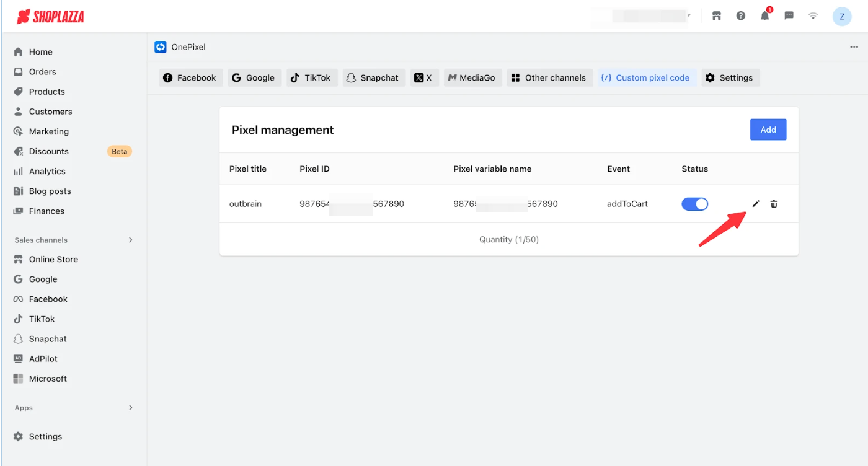Open the help question mark icon
The image size is (868, 466).
[x=741, y=16]
